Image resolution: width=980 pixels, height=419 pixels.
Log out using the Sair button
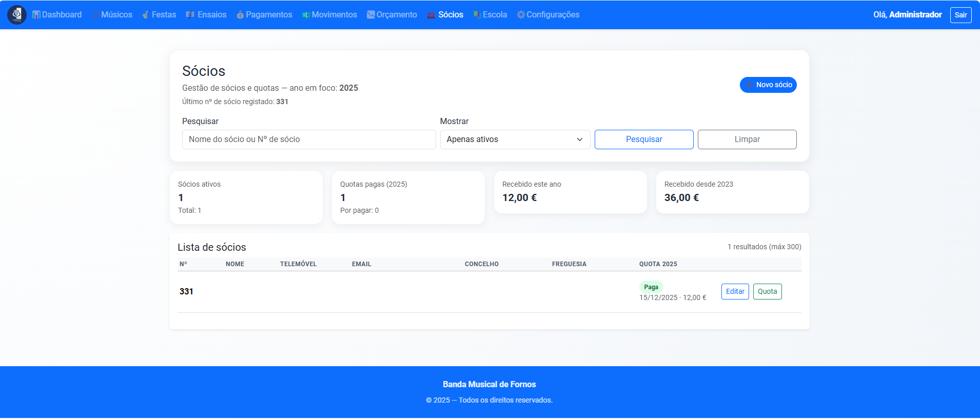point(961,15)
